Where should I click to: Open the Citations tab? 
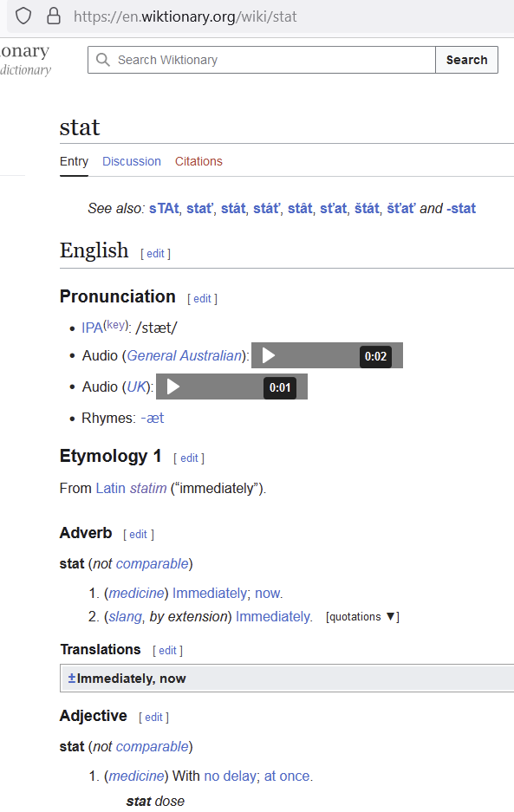click(198, 161)
